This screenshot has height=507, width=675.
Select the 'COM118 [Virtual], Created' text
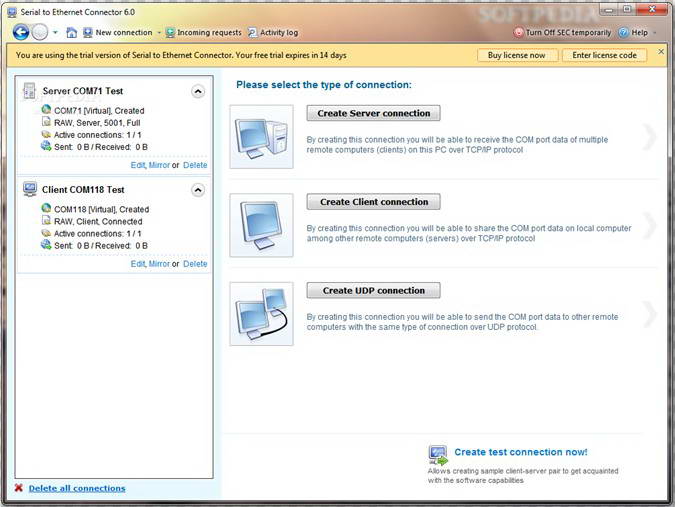102,209
